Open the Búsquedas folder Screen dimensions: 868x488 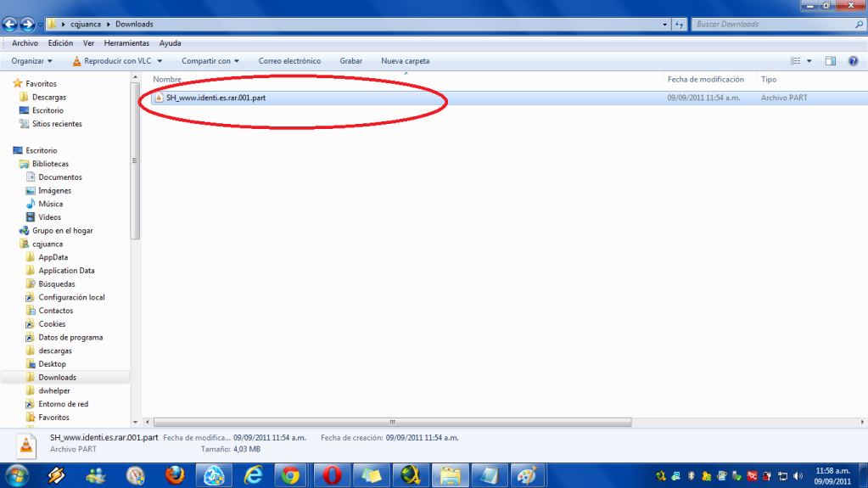coord(57,283)
